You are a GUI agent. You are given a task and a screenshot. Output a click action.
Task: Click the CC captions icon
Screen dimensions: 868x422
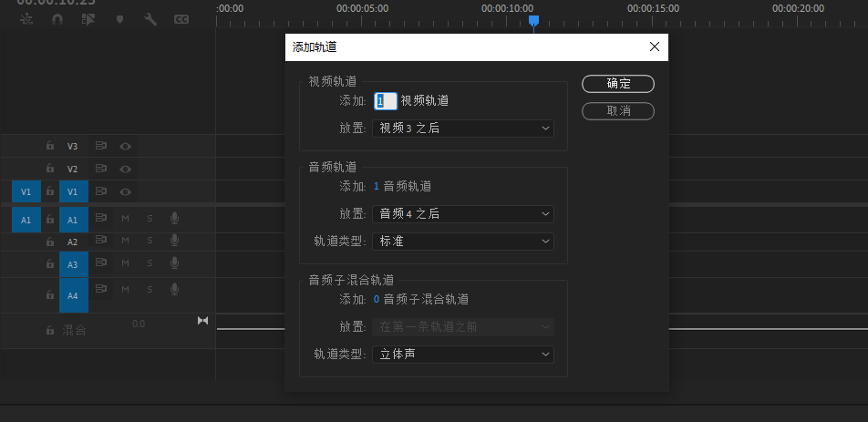pyautogui.click(x=181, y=18)
